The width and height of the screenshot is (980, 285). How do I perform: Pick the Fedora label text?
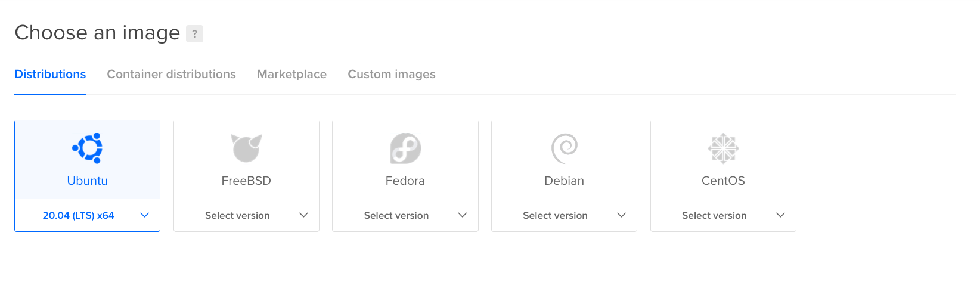coord(405,181)
